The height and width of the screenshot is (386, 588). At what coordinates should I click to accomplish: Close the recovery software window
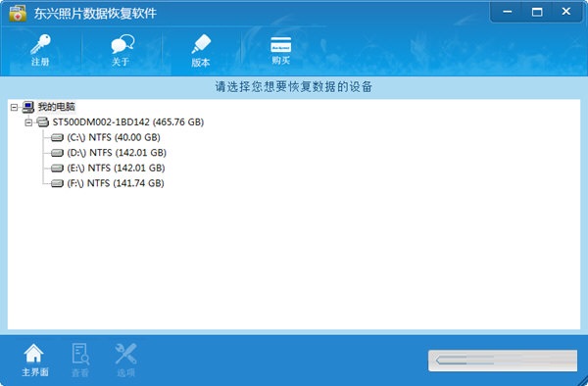point(566,12)
